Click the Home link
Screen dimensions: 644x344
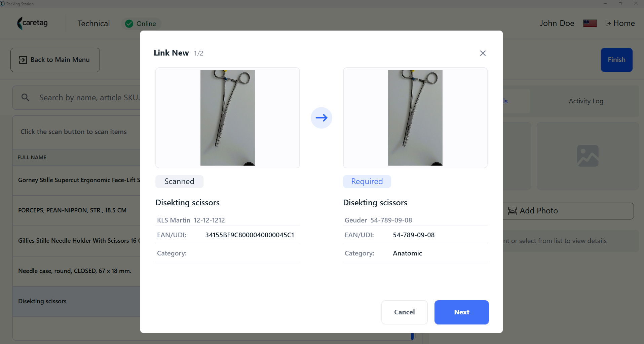click(620, 23)
